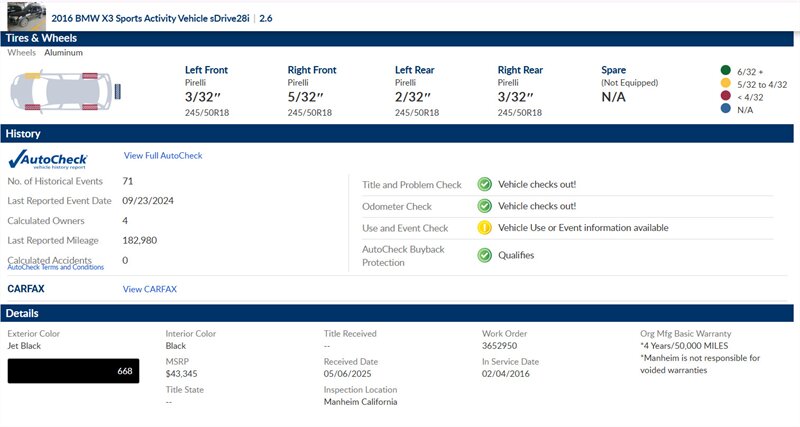Click the green check icon beside Odometer Check
Viewport: 800px width, 427px height.
[484, 206]
